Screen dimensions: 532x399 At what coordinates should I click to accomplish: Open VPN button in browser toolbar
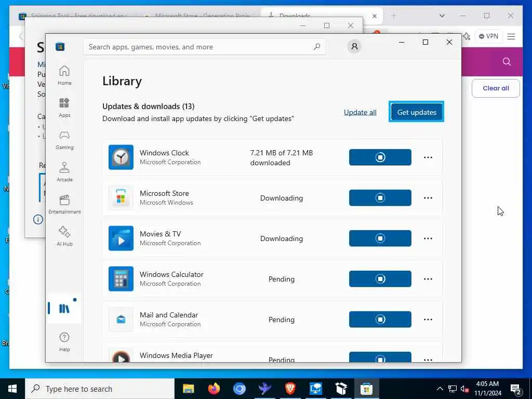(488, 36)
